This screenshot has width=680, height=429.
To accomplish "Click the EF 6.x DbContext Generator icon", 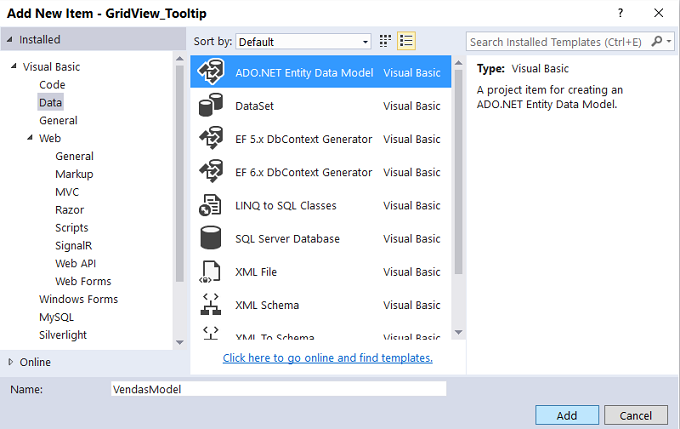I will pyautogui.click(x=211, y=171).
